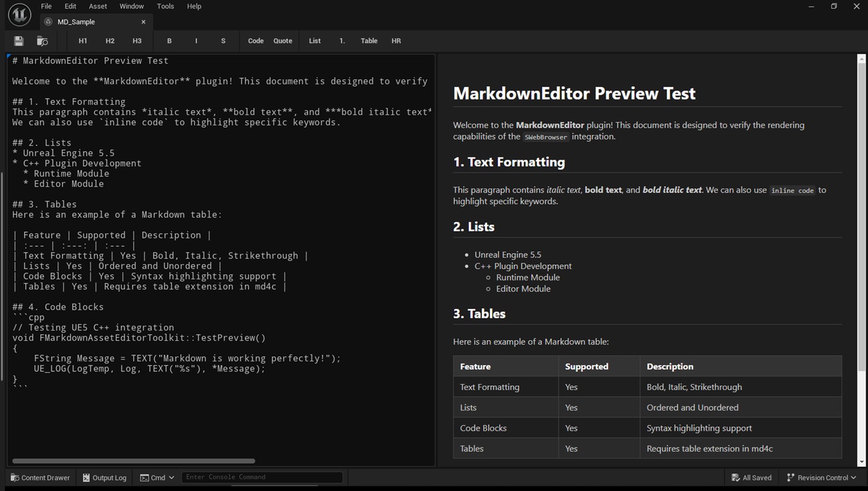Click source line '* Unreal Engine 5.5'

(x=63, y=153)
